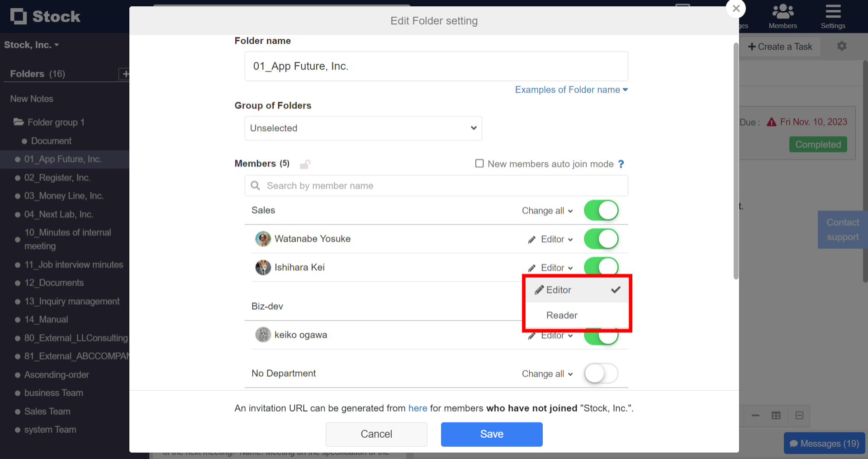The height and width of the screenshot is (459, 868).
Task: Enable the No Department toggle
Action: [x=601, y=374]
